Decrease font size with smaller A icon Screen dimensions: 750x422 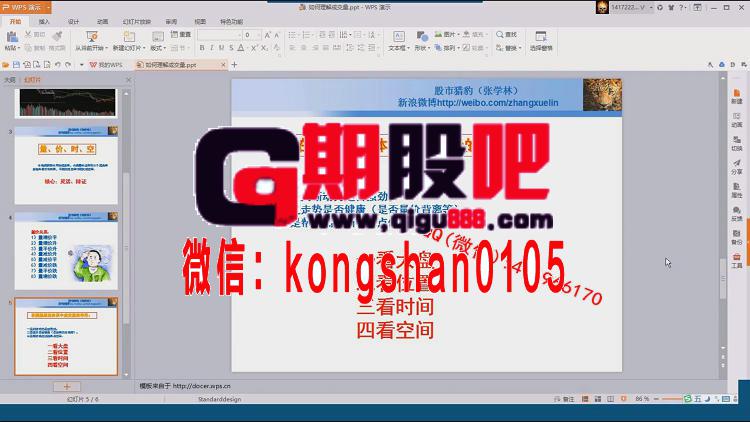[x=277, y=35]
